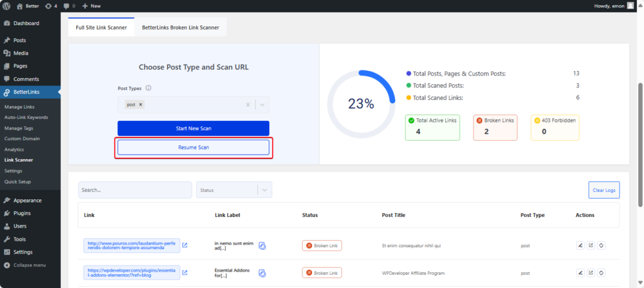
Task: Copy the 'Essential Addons' link label icon
Action: (x=262, y=272)
